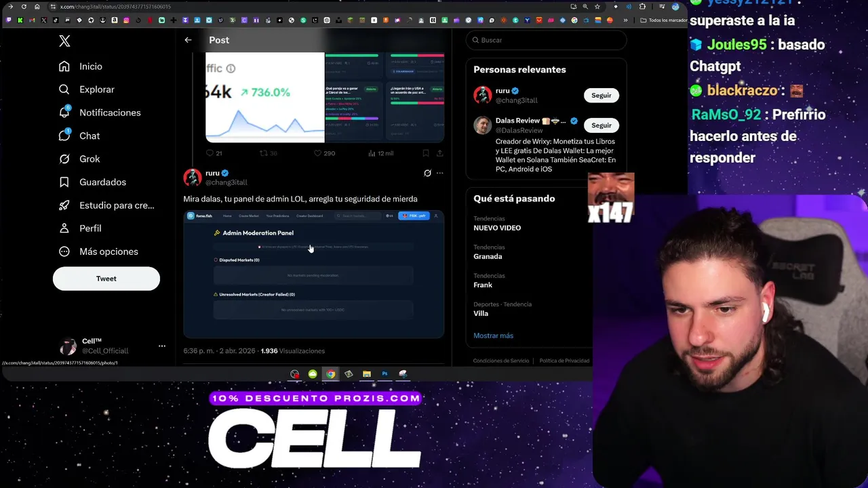Bookmark the upper post
This screenshot has height=488, width=868.
[425, 153]
